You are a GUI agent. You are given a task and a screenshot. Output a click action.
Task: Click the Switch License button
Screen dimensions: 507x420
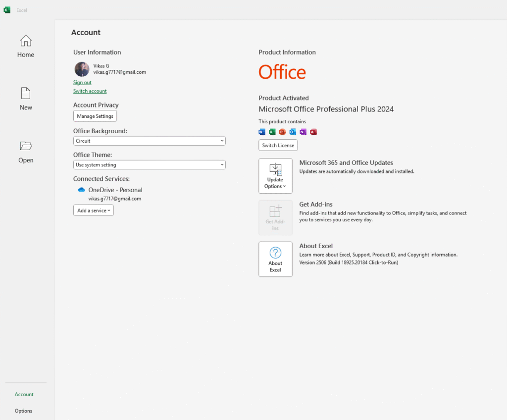[x=278, y=145]
